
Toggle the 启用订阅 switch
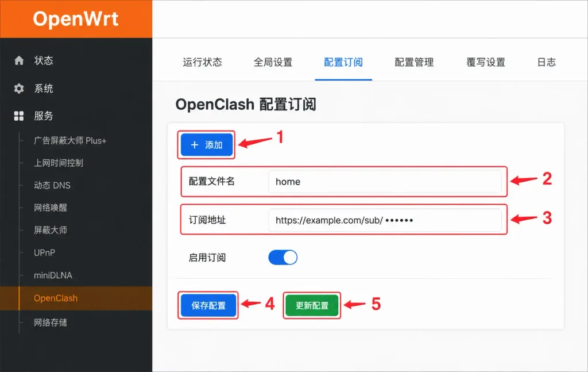pyautogui.click(x=283, y=258)
